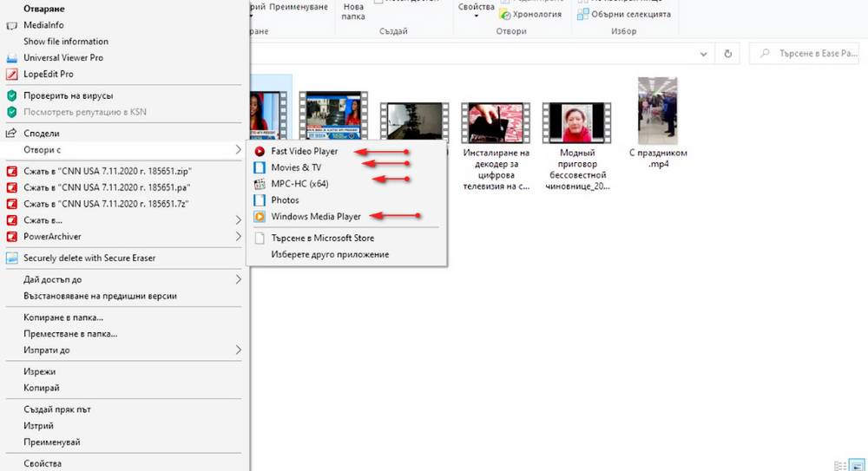Open file with Universal Viewer Pro

point(63,57)
